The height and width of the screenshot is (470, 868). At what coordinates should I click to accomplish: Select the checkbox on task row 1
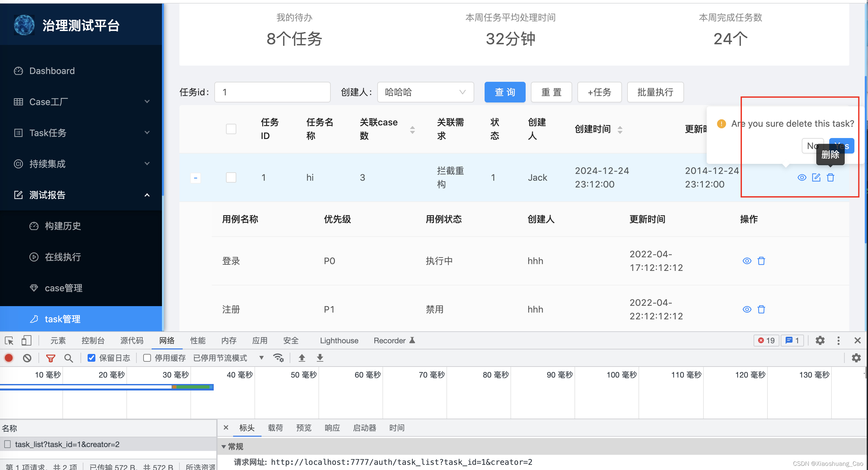[231, 177]
